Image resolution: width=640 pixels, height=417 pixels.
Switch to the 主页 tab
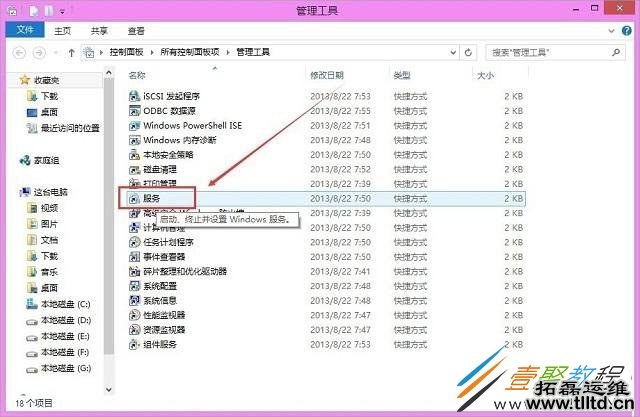pyautogui.click(x=63, y=31)
